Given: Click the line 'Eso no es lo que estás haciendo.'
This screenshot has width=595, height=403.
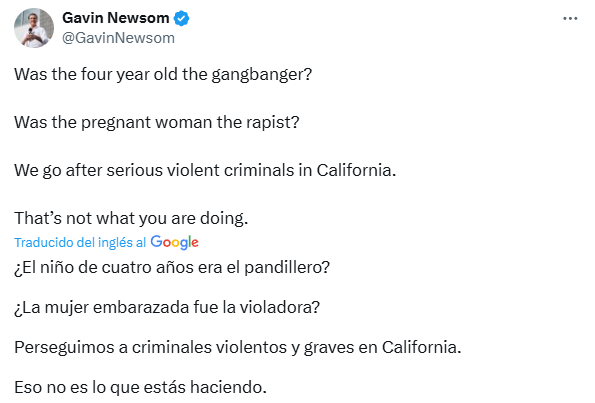Looking at the screenshot, I should [140, 387].
